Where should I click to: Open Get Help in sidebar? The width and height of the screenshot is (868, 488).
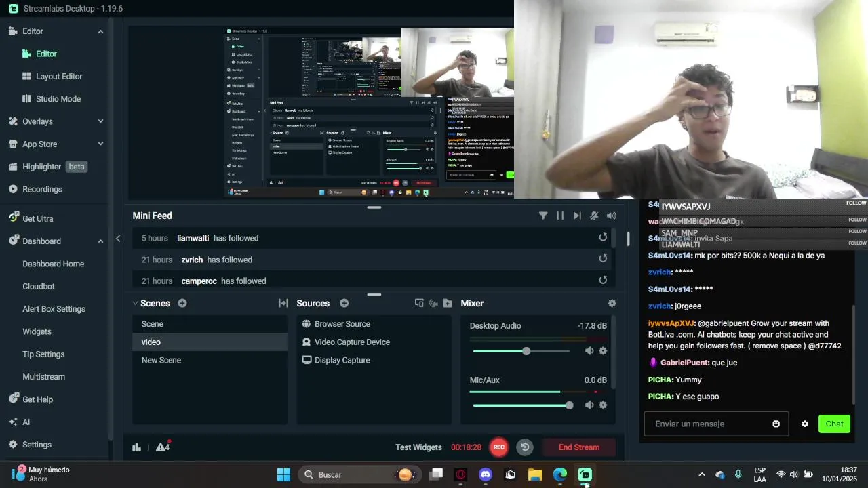(x=31, y=399)
